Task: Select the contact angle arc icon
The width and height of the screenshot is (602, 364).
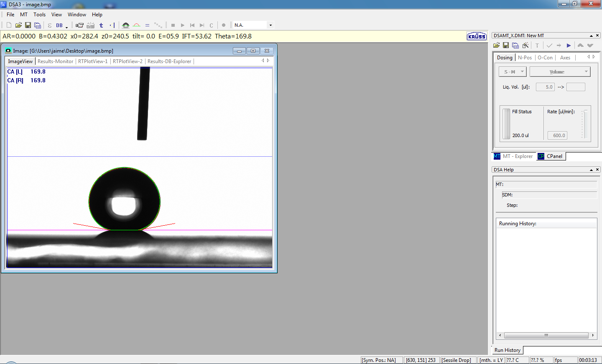Action: (136, 25)
